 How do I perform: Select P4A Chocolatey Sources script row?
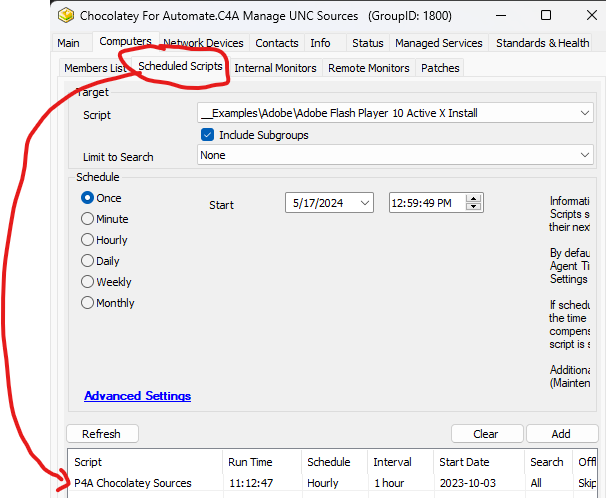tap(332, 483)
